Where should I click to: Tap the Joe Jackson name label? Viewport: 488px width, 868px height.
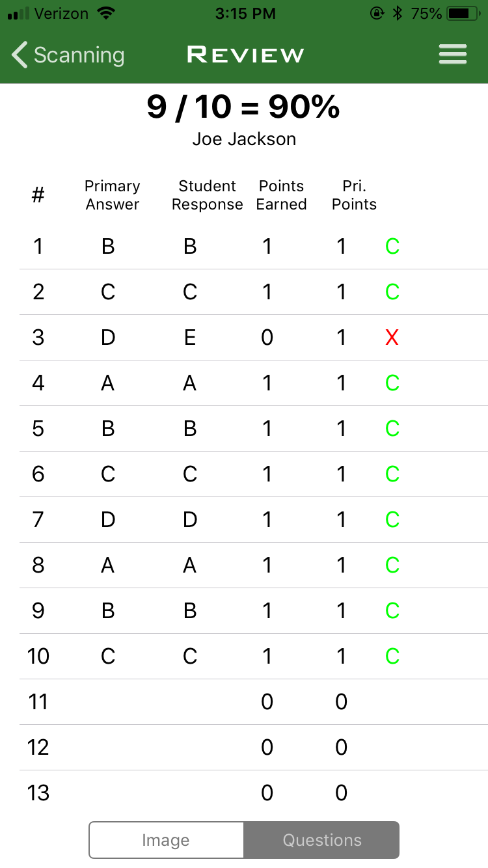[x=244, y=139]
